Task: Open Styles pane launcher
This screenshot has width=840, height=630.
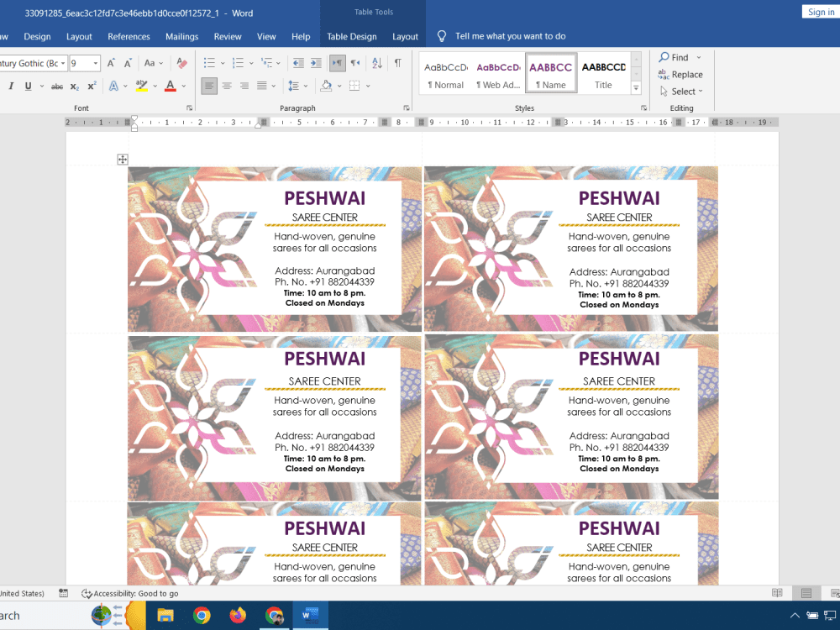Action: tap(644, 108)
